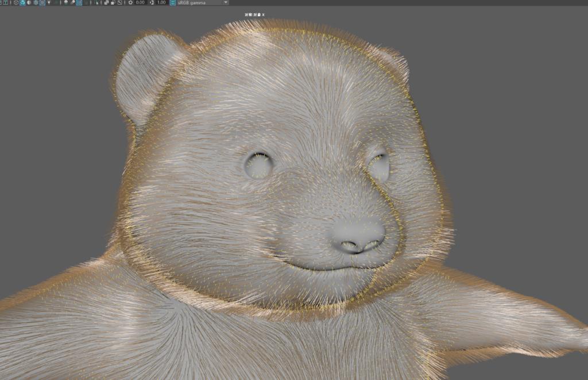Click the use default material icon

(29, 3)
